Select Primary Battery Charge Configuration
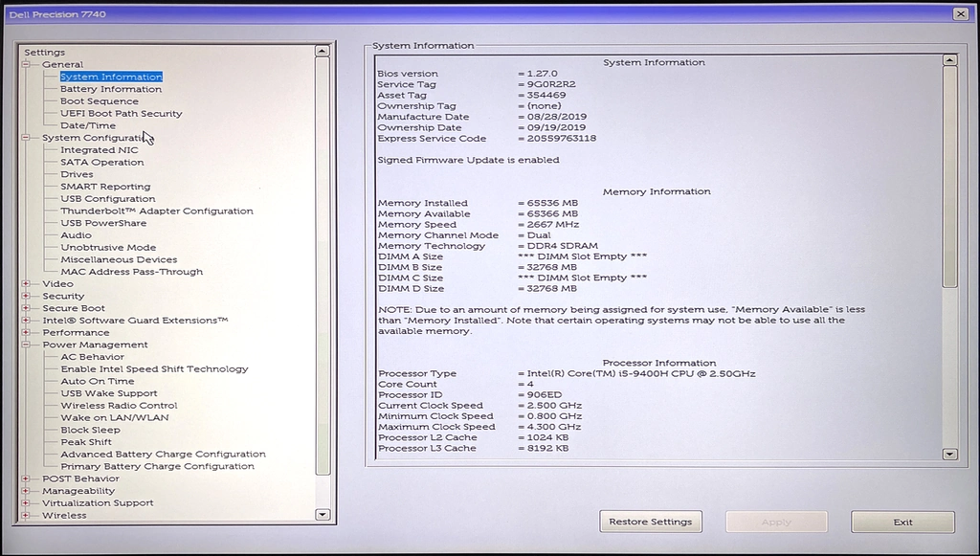 pyautogui.click(x=157, y=466)
